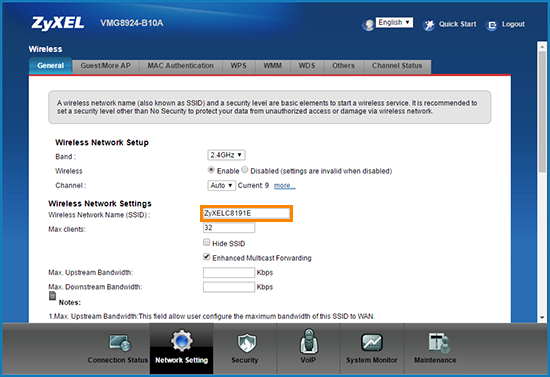Click the vertical scrollbar thumb
This screenshot has width=550, height=377.
[542, 112]
